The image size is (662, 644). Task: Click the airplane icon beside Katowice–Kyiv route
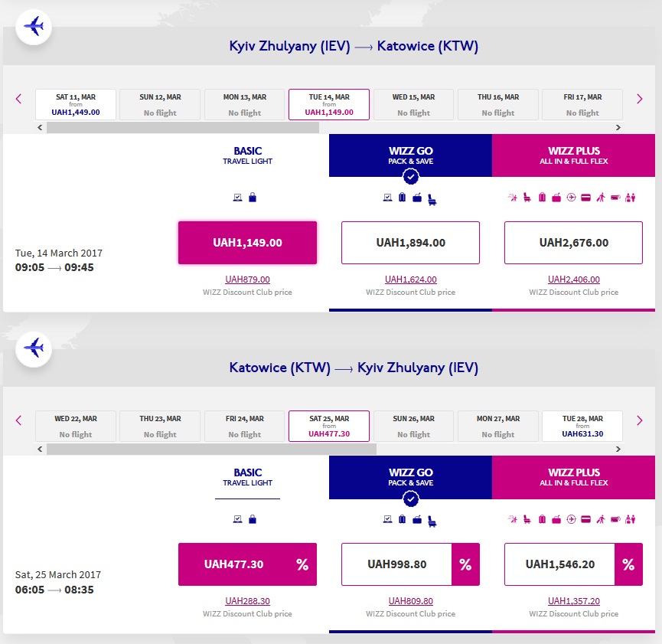(33, 348)
